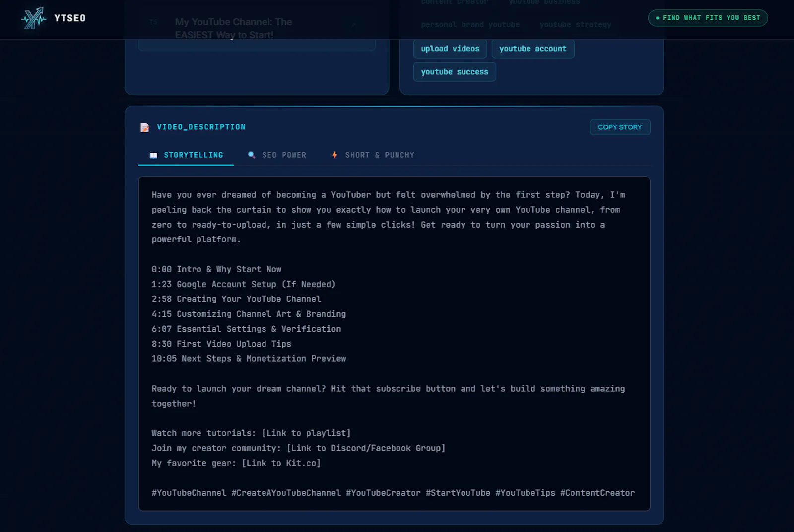Click 'My favorite gear: [Link to Kit.co]' line
This screenshot has width=794, height=532.
(x=236, y=463)
